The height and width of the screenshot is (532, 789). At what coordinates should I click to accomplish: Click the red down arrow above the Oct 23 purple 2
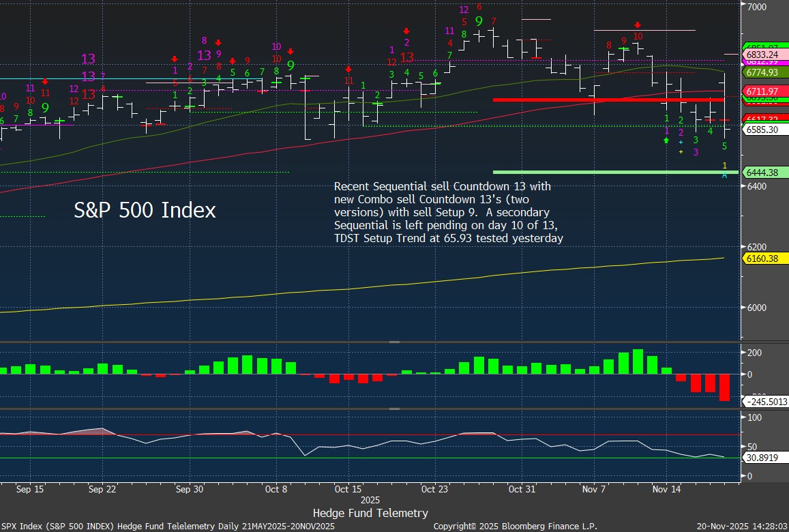click(406, 31)
